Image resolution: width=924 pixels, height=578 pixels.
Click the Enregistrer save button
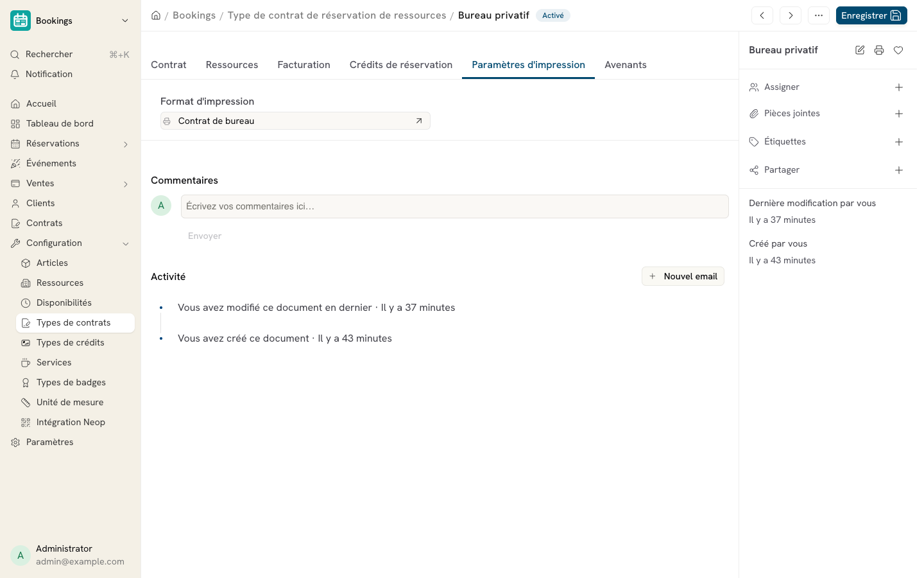(x=871, y=15)
